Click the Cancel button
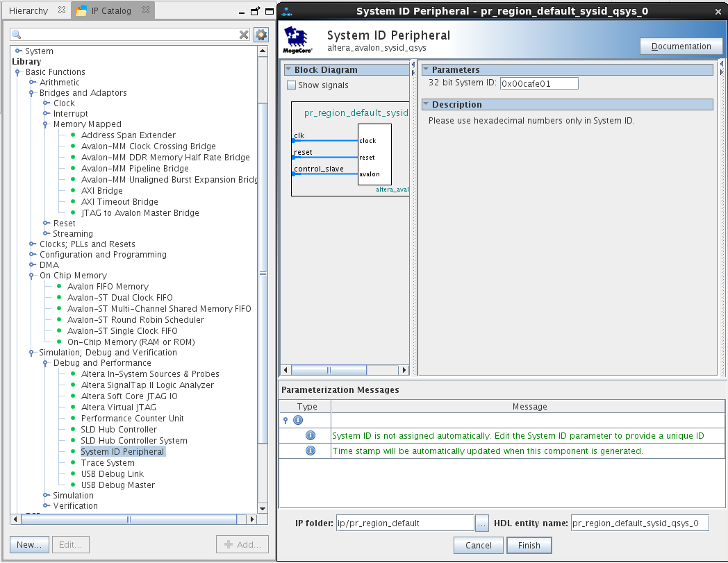The width and height of the screenshot is (728, 563). tap(478, 546)
